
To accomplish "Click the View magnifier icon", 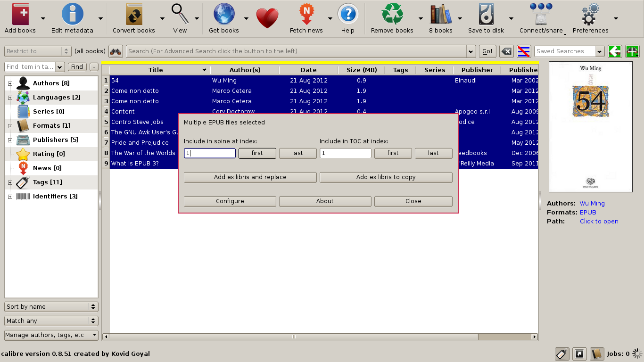I will 180,14.
